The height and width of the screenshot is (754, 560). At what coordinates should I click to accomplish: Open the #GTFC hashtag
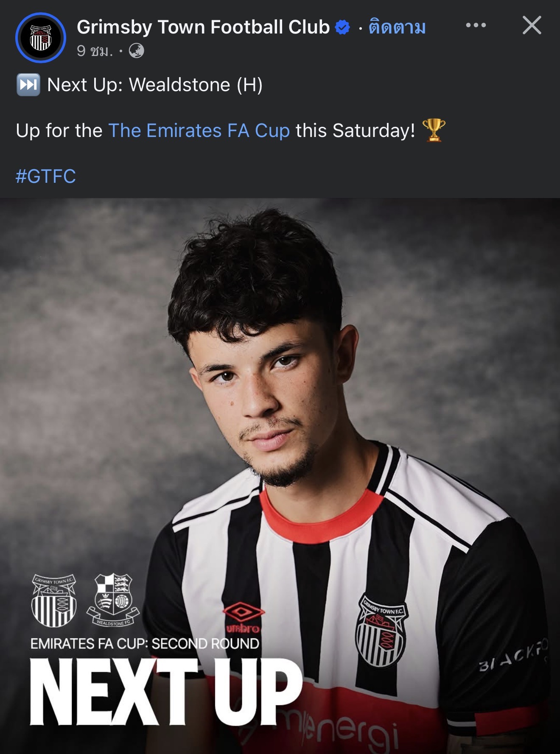click(46, 176)
